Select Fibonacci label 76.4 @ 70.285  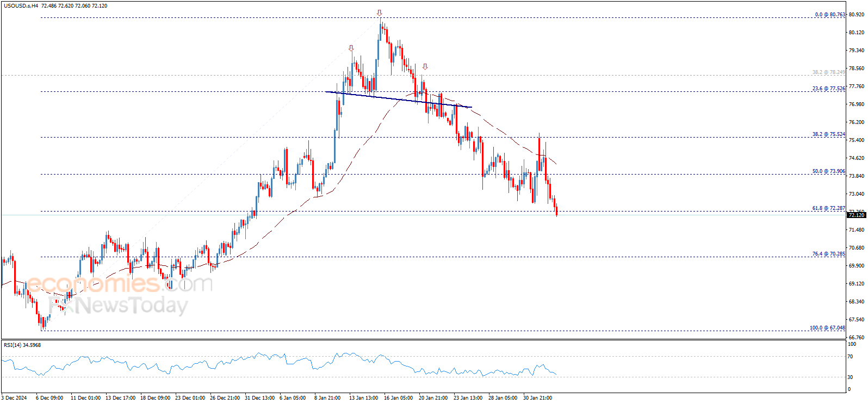829,254
